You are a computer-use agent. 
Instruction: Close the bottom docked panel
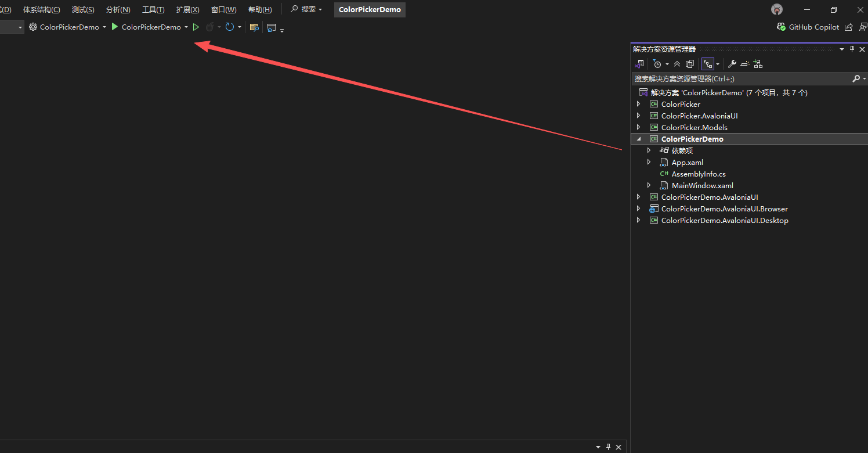[619, 447]
